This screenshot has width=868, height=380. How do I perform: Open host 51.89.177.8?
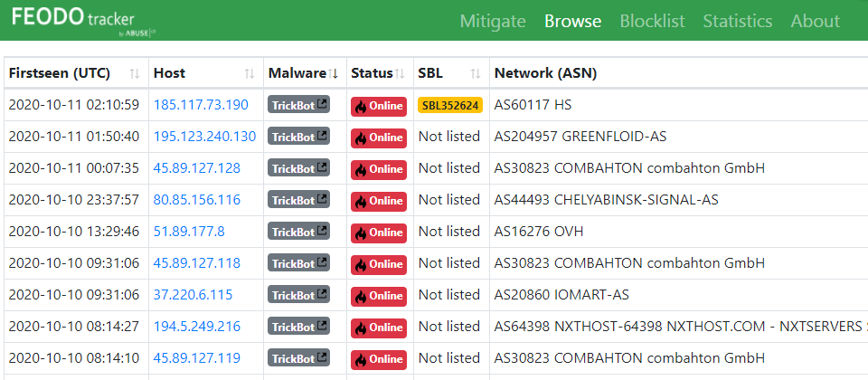point(189,231)
